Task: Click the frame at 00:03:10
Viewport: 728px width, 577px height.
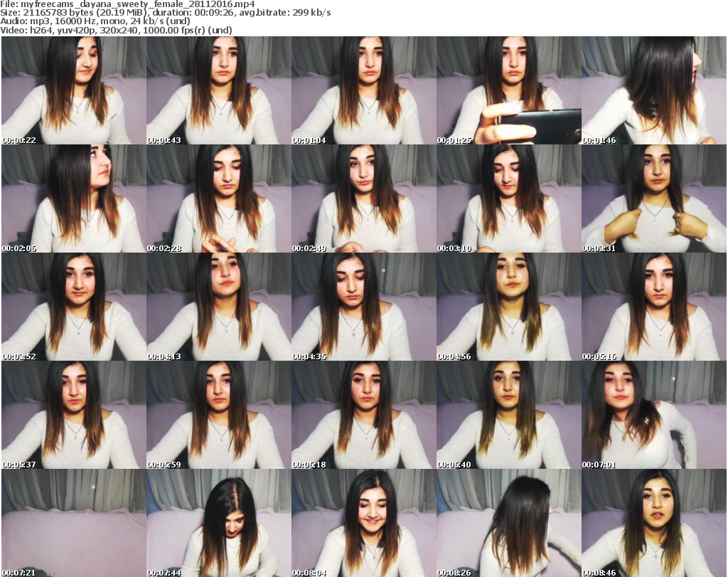Action: (x=509, y=198)
